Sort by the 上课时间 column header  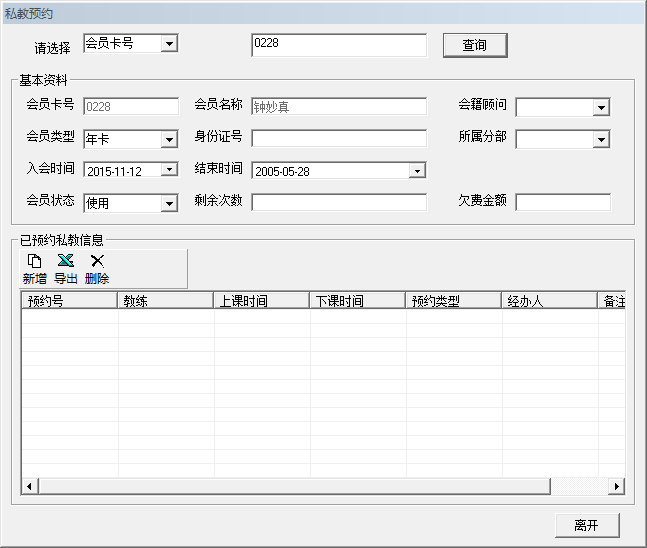pyautogui.click(x=261, y=301)
